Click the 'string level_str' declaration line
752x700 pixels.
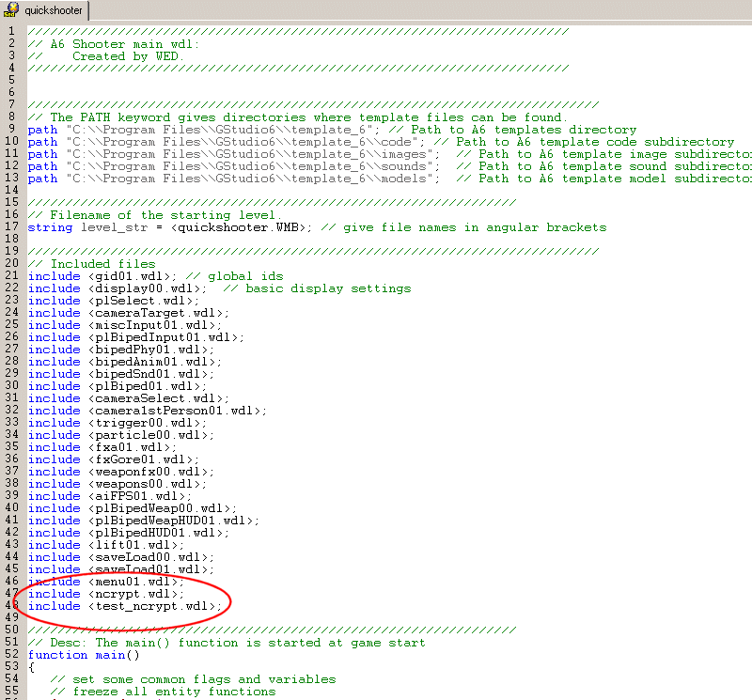(x=317, y=227)
